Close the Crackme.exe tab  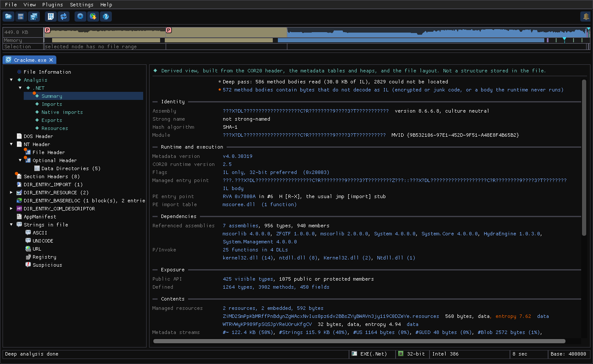(51, 60)
